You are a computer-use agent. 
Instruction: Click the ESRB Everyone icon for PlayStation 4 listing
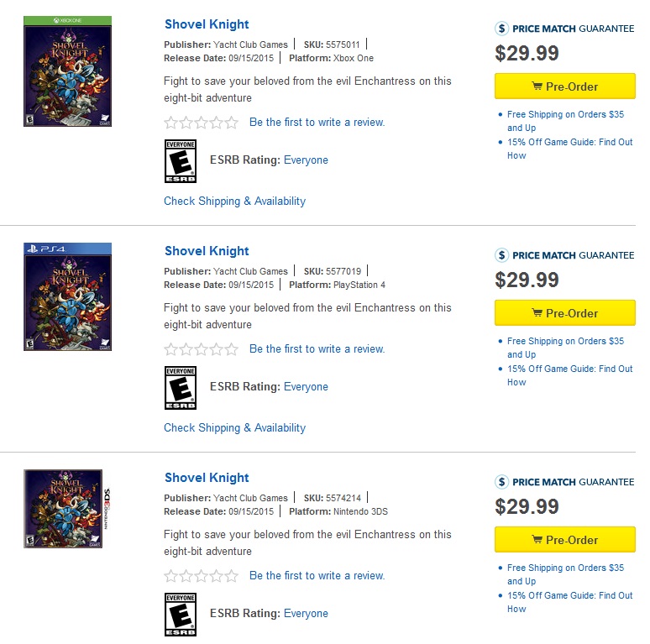point(181,388)
